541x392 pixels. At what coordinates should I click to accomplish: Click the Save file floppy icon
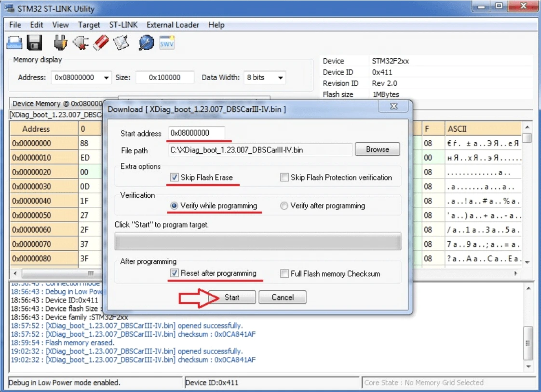pyautogui.click(x=34, y=43)
